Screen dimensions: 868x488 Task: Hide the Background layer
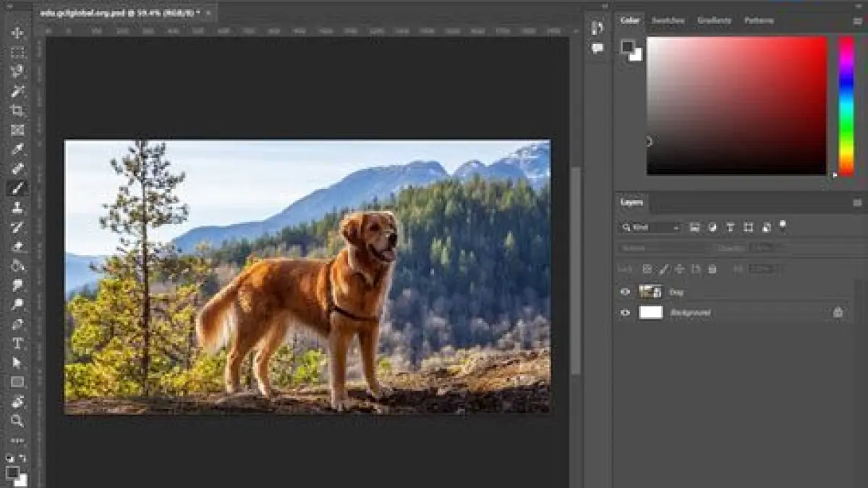(x=625, y=313)
